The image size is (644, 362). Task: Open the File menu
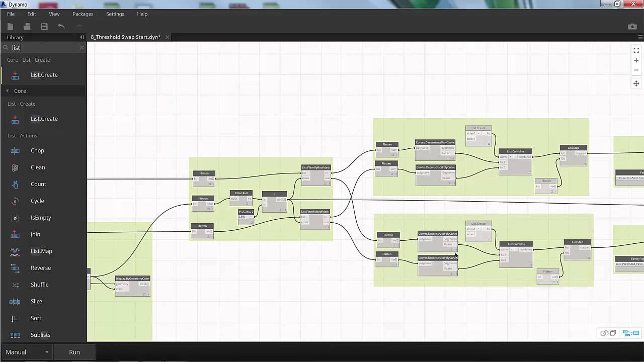11,14
